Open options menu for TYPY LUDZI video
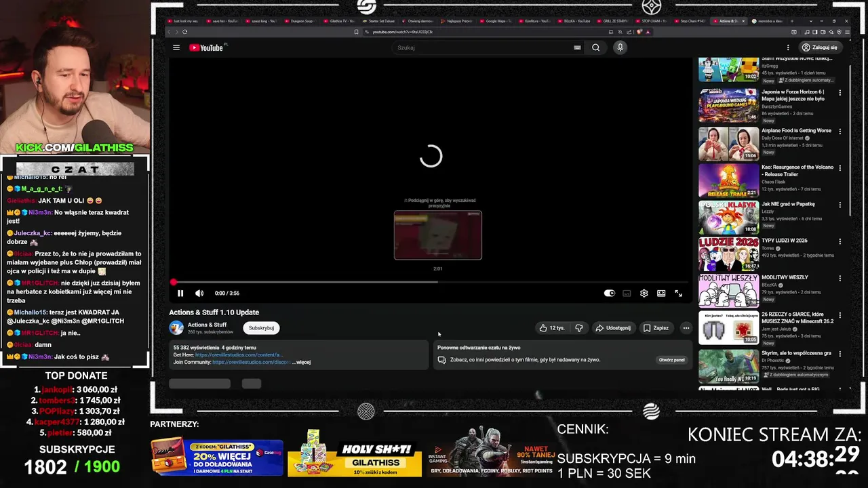868x488 pixels. [840, 241]
